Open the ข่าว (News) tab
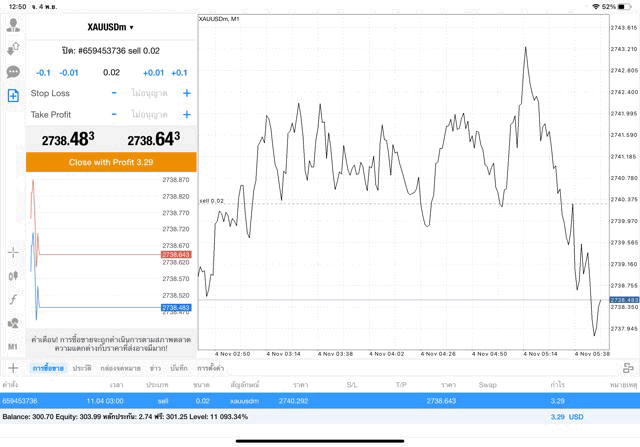The height and width of the screenshot is (447, 640). 154,369
